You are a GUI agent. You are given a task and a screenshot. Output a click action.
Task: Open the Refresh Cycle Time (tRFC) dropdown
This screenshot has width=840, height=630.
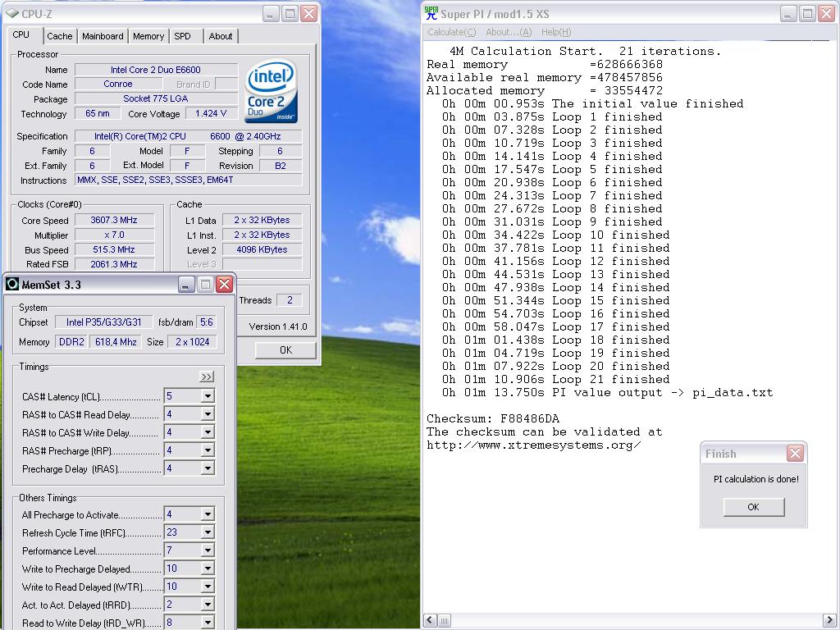(208, 532)
